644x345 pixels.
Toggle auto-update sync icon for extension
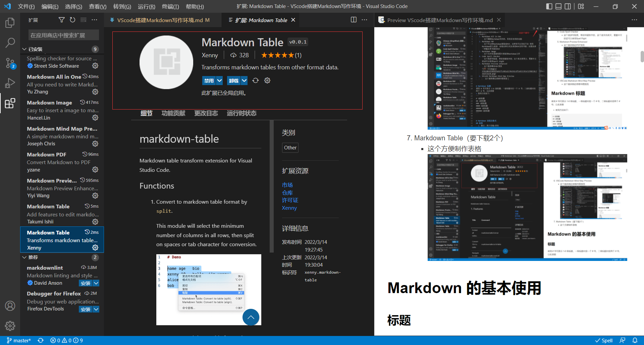[256, 80]
